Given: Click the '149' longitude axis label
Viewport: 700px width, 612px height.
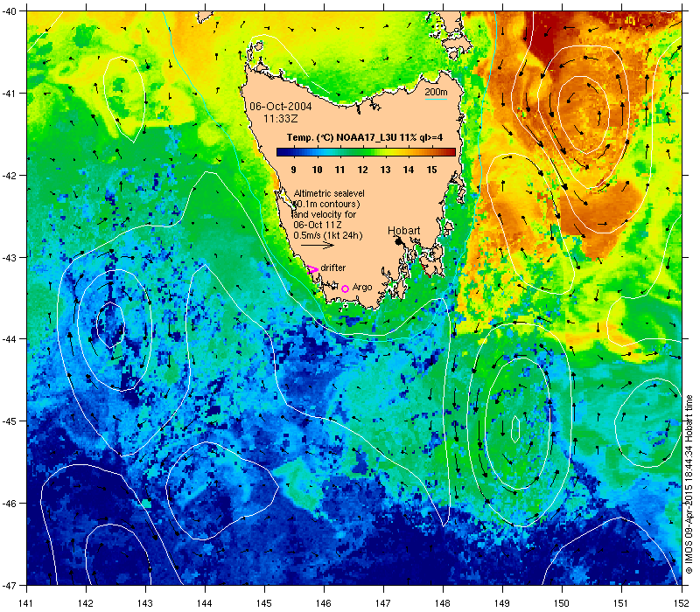Looking at the screenshot, I should tap(502, 603).
